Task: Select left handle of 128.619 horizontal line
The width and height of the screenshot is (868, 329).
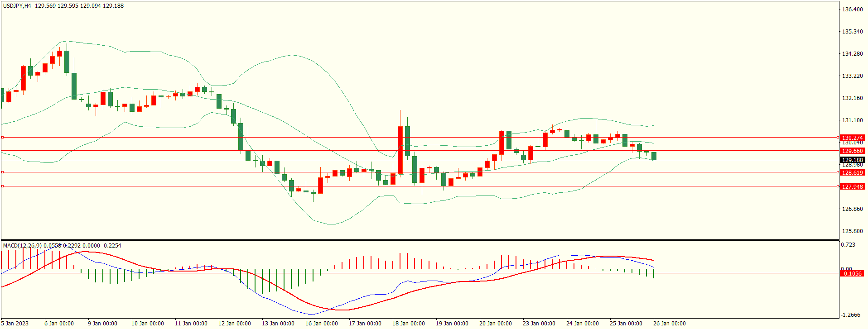Action: click(2, 172)
